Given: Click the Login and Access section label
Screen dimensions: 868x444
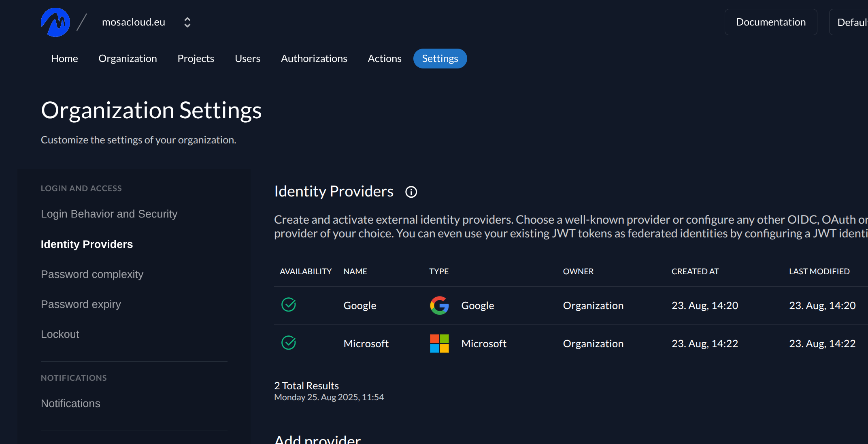Looking at the screenshot, I should pyautogui.click(x=81, y=188).
